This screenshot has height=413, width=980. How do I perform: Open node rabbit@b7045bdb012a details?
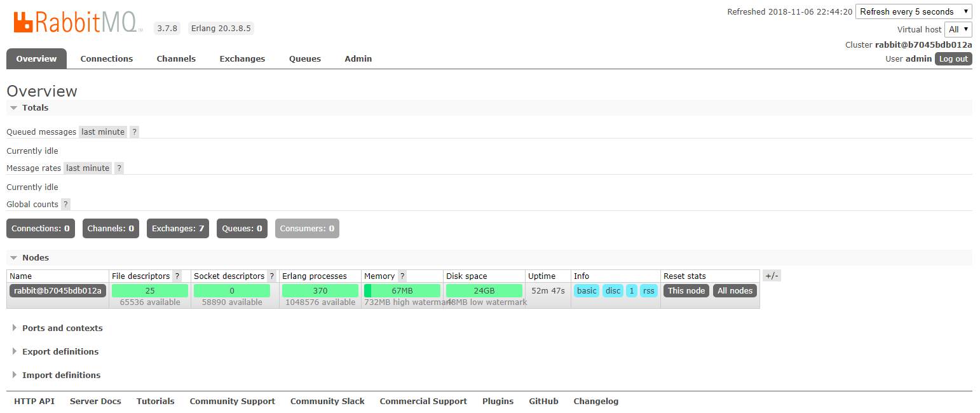pyautogui.click(x=58, y=291)
